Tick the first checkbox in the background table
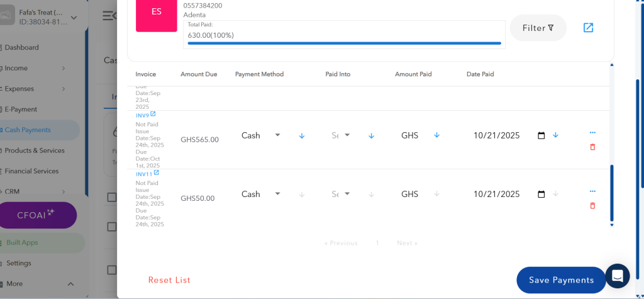The image size is (644, 299). pos(112,198)
